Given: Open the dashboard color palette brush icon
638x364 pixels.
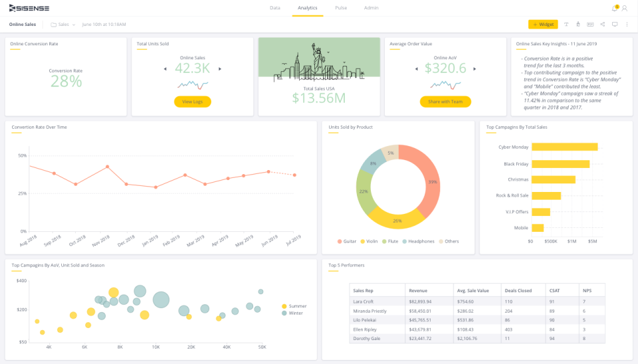Looking at the screenshot, I should pos(578,25).
